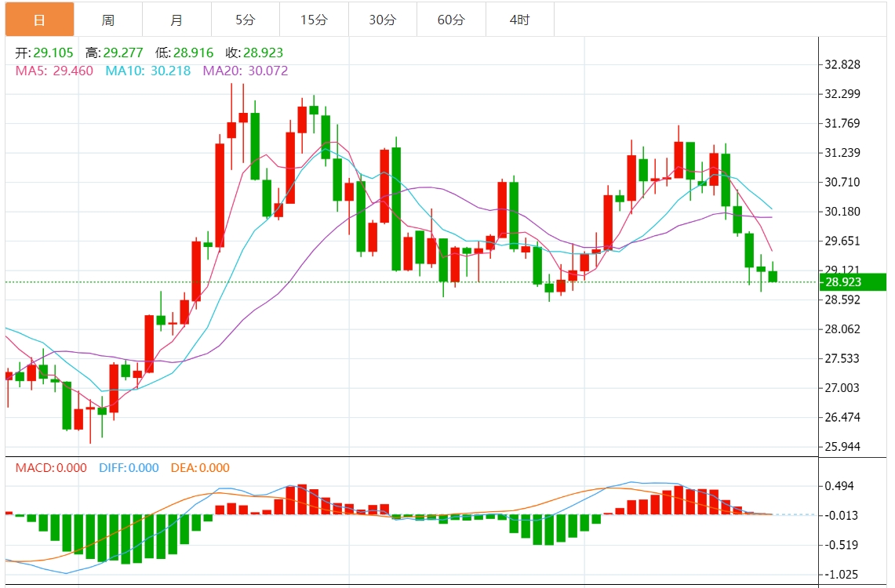Image resolution: width=895 pixels, height=588 pixels.
Task: Click the current price tag 28.923
Action: (x=853, y=281)
